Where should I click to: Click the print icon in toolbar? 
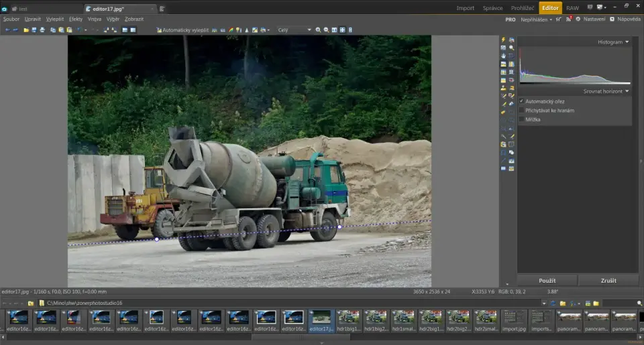[42, 30]
